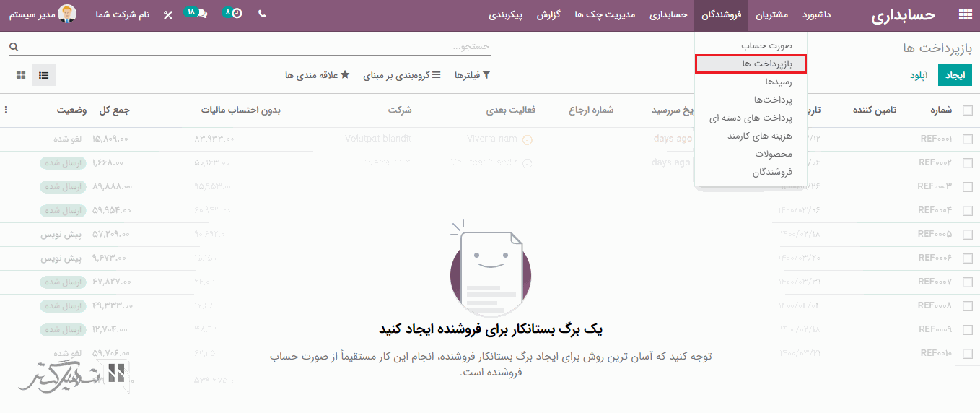Click the آپلود upload button
The image size is (980, 413).
(919, 75)
